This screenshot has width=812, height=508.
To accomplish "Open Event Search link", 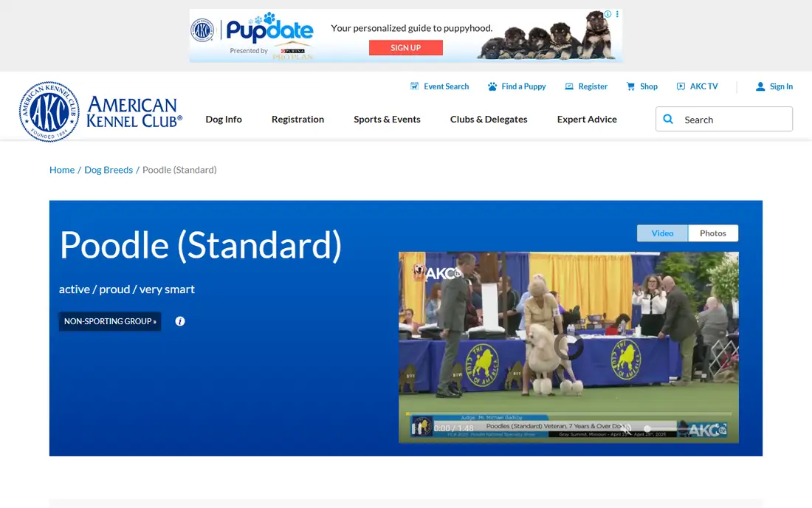I will click(439, 86).
